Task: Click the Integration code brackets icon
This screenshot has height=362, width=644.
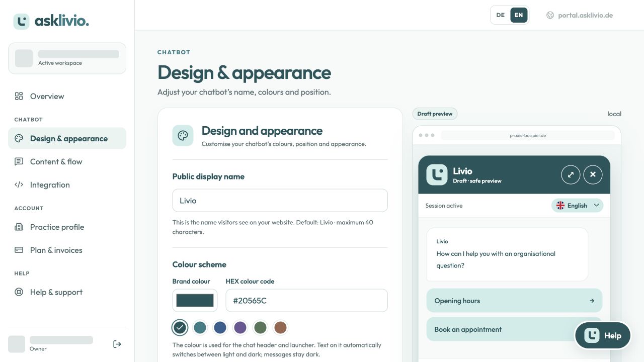Action: [x=19, y=185]
